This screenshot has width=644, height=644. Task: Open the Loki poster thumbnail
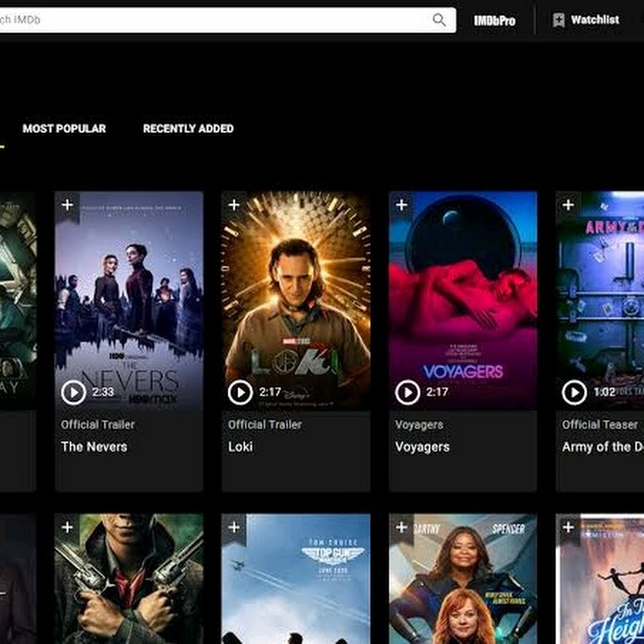pyautogui.click(x=296, y=301)
